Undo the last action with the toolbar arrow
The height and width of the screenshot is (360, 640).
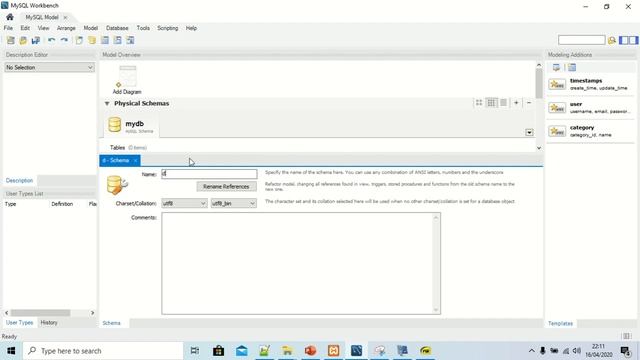pos(51,40)
